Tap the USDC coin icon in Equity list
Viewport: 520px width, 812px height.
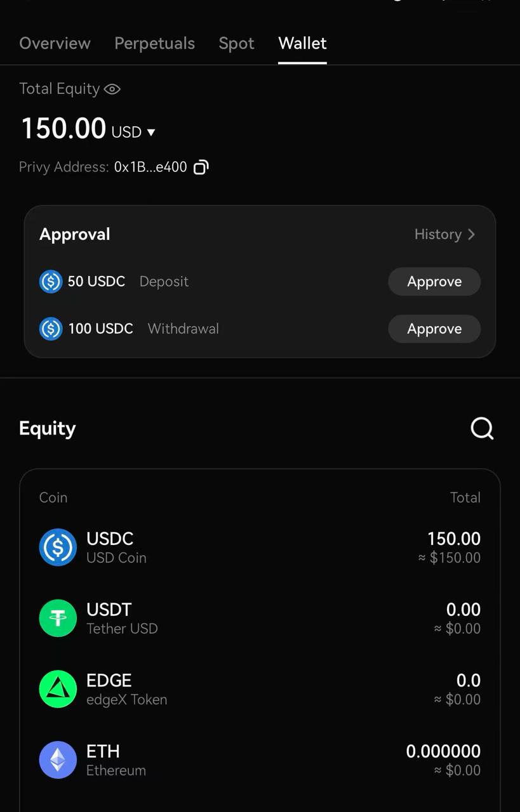click(58, 547)
